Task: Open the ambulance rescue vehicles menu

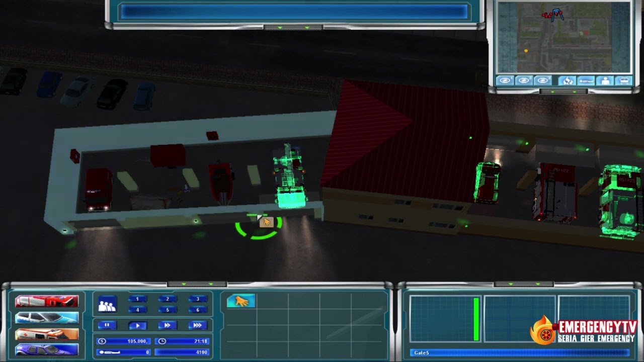Action: 46,334
